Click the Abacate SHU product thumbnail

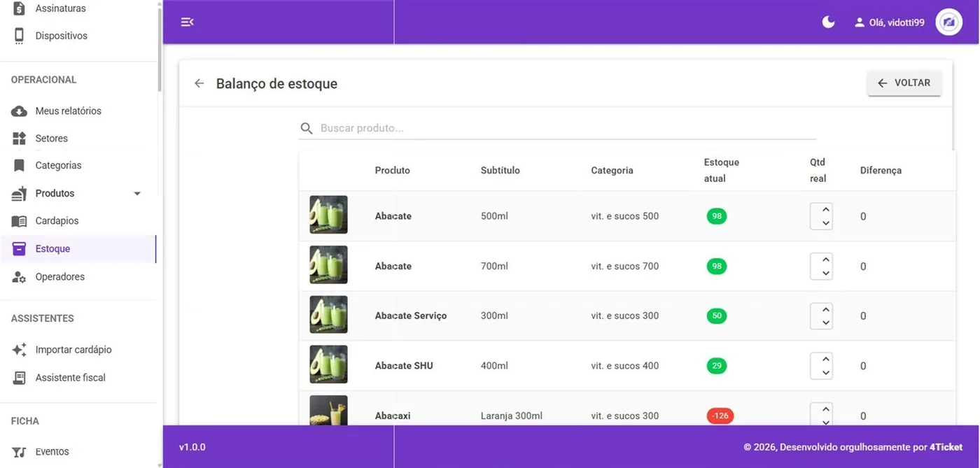pos(328,364)
